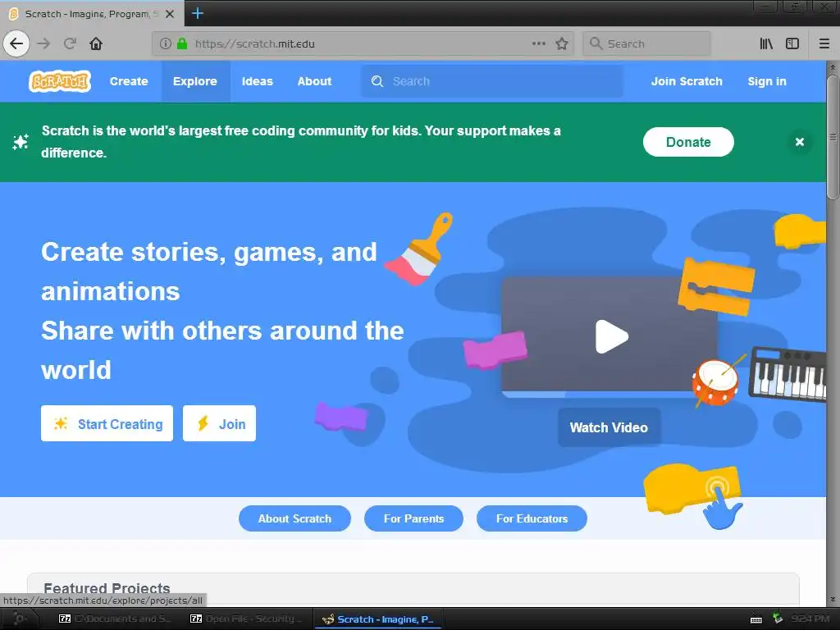Switch to Open File Security taskbar item
The image size is (840, 630).
[245, 619]
